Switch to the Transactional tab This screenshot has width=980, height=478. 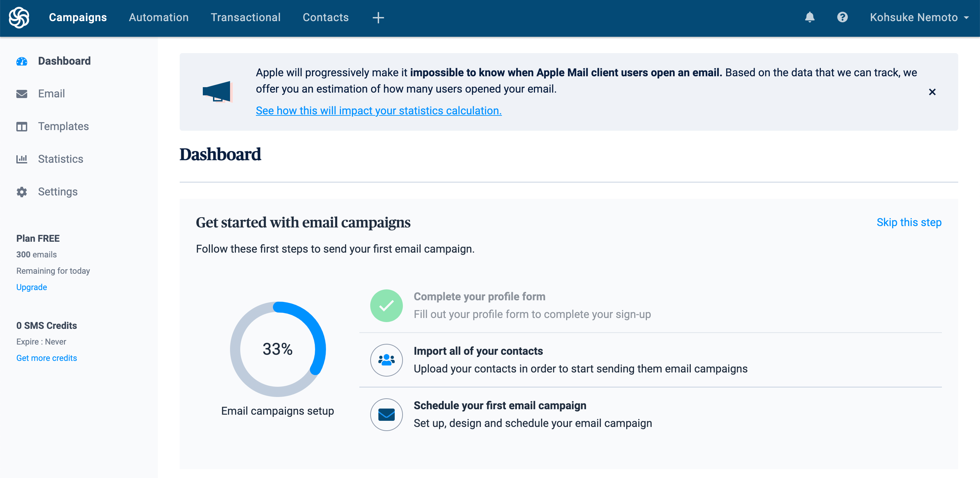(245, 17)
